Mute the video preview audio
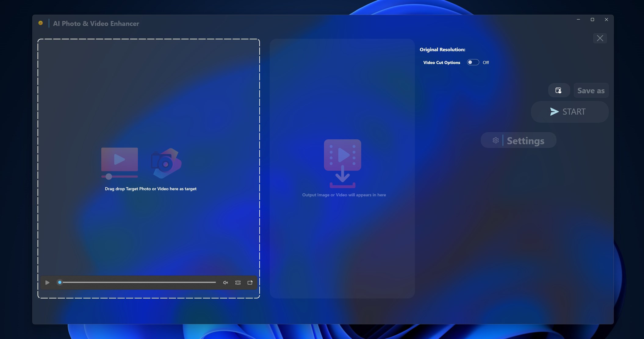The height and width of the screenshot is (339, 644). coord(225,282)
